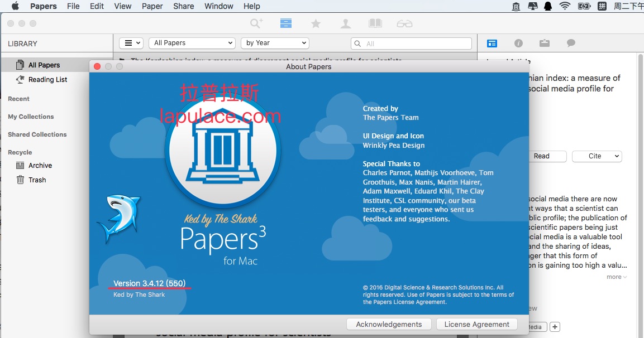Show the Overview inspector tab icon

pyautogui.click(x=492, y=43)
